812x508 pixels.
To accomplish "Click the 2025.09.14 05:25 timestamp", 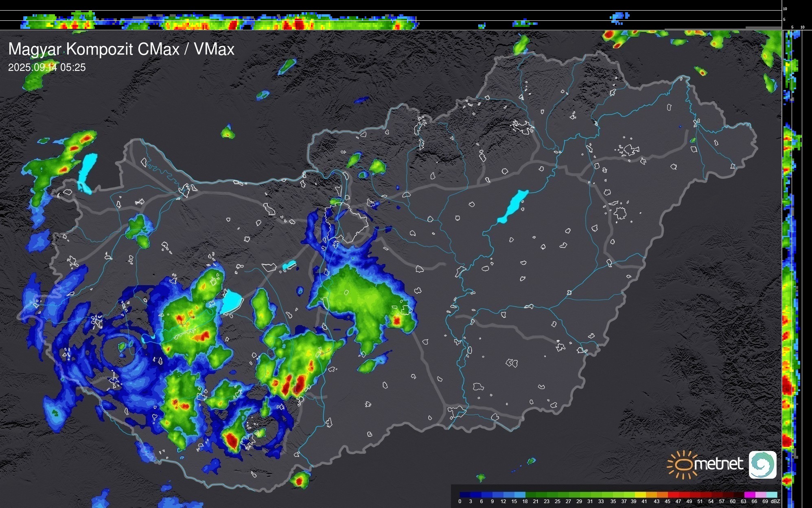I will pyautogui.click(x=47, y=68).
